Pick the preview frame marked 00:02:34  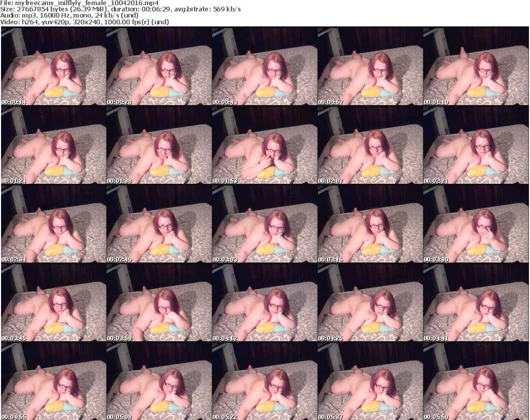(53, 224)
